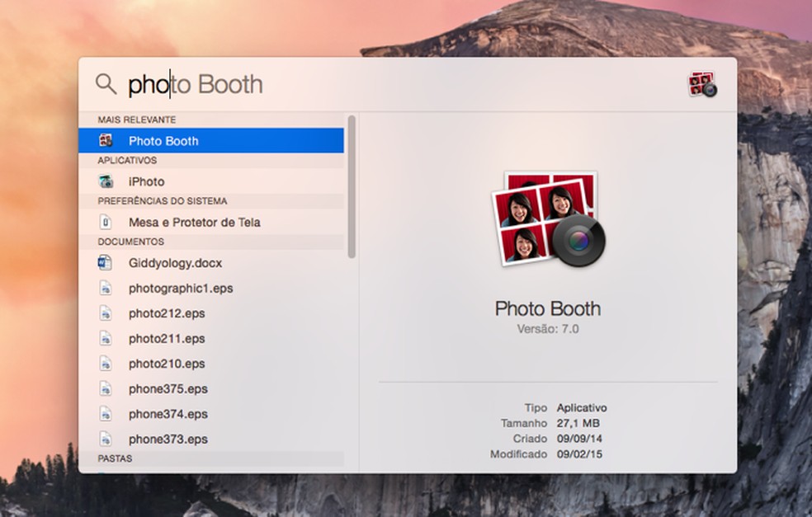Click the Criado date 09/09/14
The height and width of the screenshot is (517, 812).
(579, 439)
